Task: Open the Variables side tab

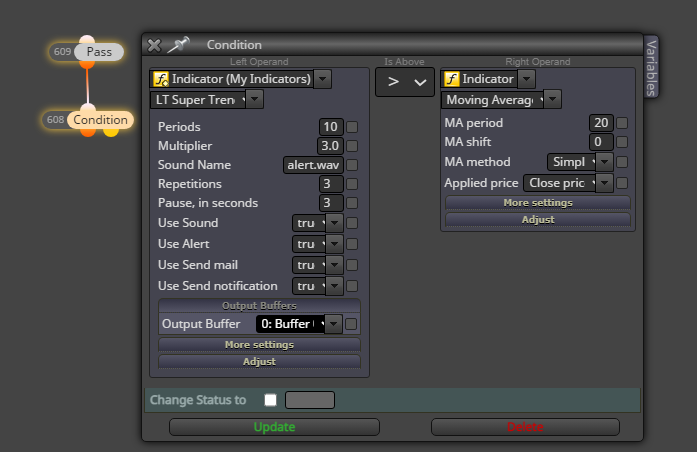Action: coord(651,67)
